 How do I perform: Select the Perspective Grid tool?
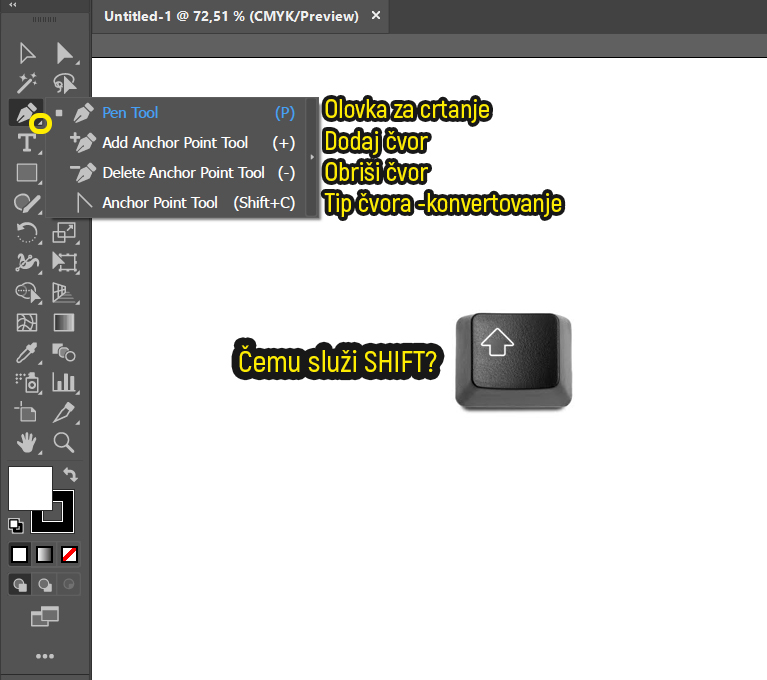click(64, 293)
